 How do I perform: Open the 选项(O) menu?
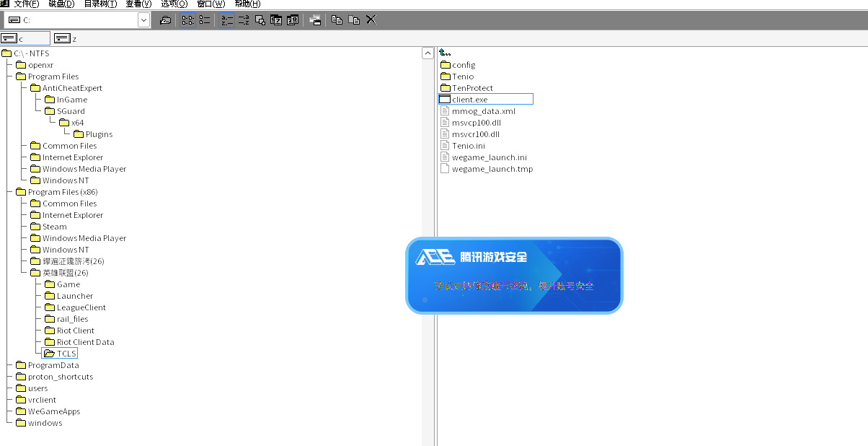[174, 4]
